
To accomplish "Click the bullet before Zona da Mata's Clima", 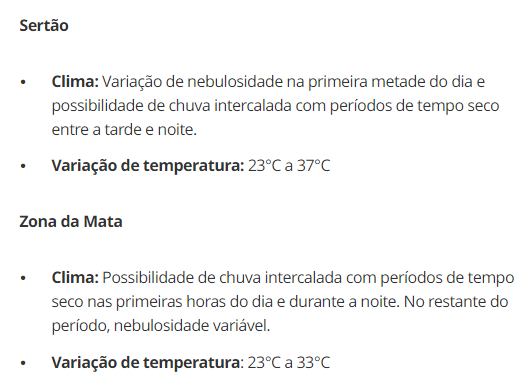I will [23, 278].
